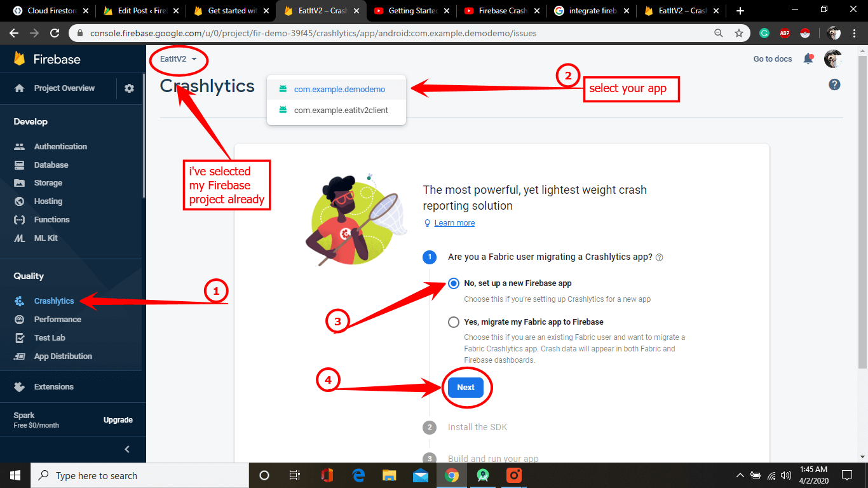
Task: Open Office app in taskbar
Action: [x=327, y=475]
